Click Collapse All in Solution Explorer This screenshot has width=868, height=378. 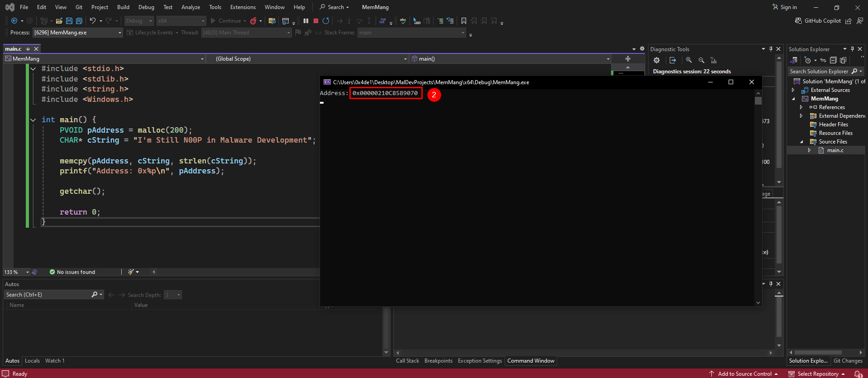coord(833,60)
